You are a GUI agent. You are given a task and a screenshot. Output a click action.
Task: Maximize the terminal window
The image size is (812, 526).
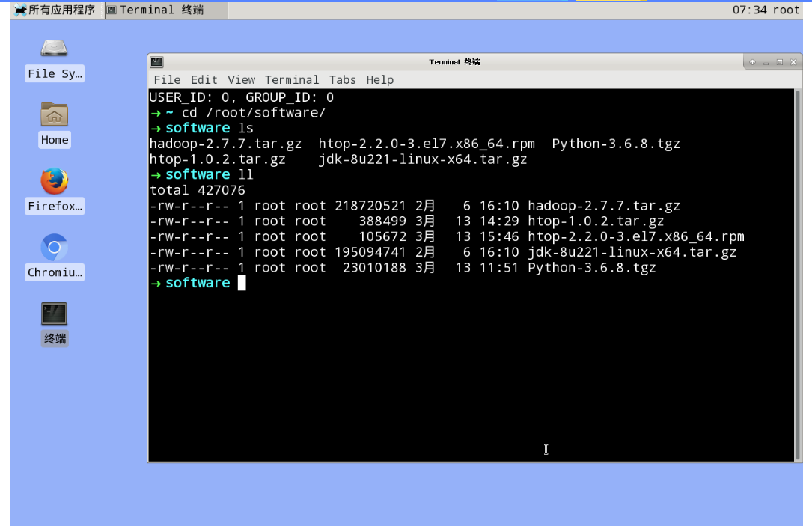[x=779, y=62]
